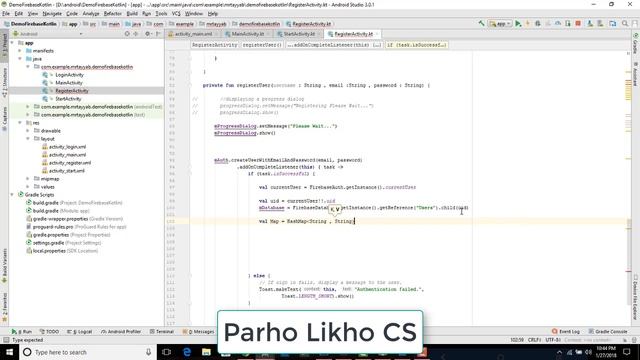
Task: Run the app with green play button
Action: [x=518, y=24]
